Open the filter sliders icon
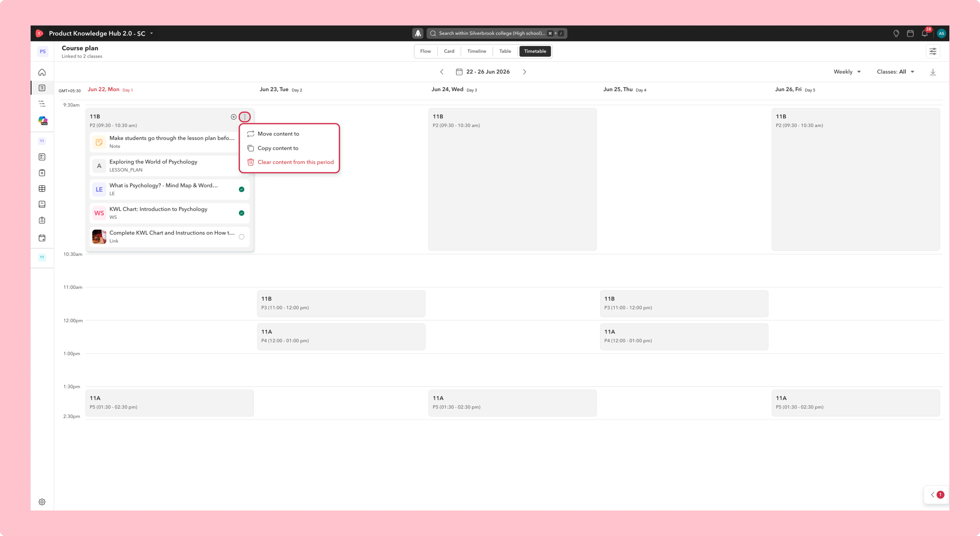Screen dimensions: 980x536 coord(933,51)
